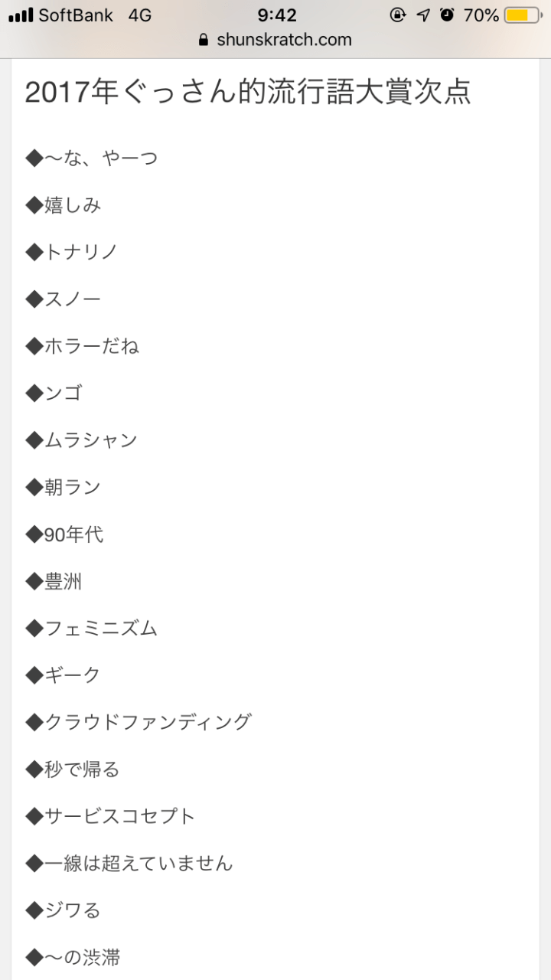Tap the location arrow status icon
The height and width of the screenshot is (980, 551).
[x=423, y=15]
